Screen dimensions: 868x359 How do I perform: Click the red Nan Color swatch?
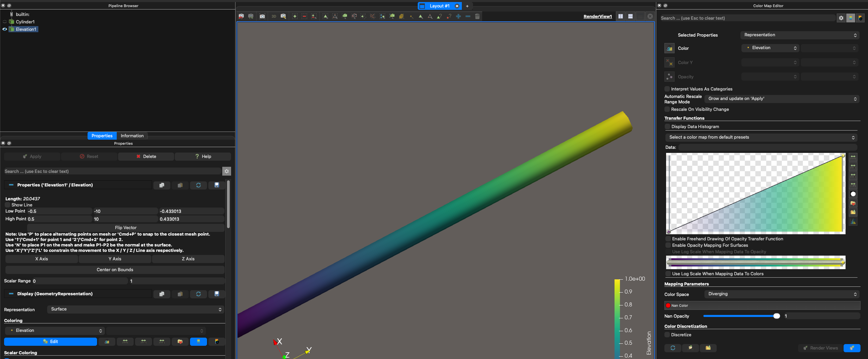(x=668, y=305)
